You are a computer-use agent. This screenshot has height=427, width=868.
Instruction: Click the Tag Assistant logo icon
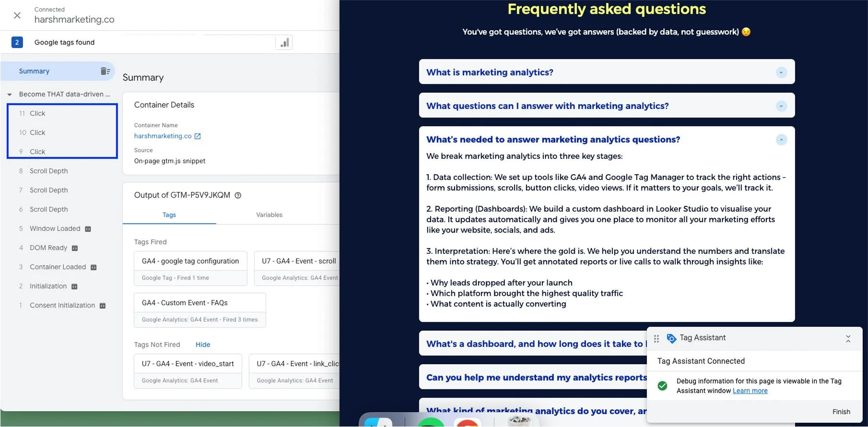(x=671, y=338)
